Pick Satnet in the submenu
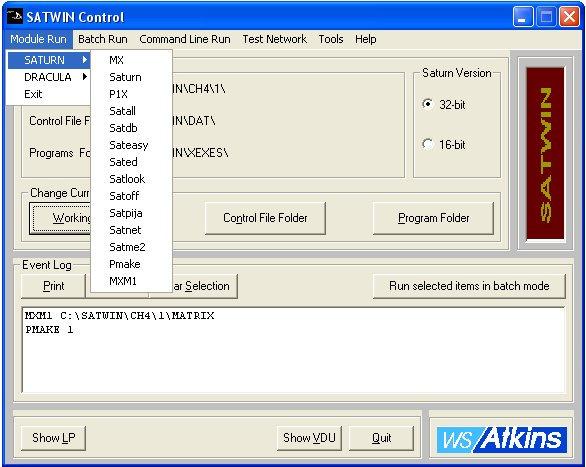Viewport: 586px width, 467px height. [x=131, y=230]
